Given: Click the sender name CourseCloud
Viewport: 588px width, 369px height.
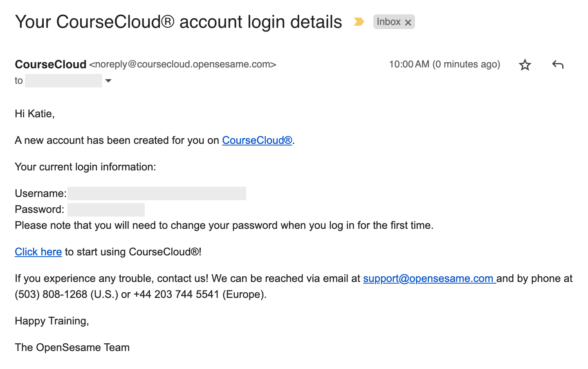Looking at the screenshot, I should click(51, 64).
